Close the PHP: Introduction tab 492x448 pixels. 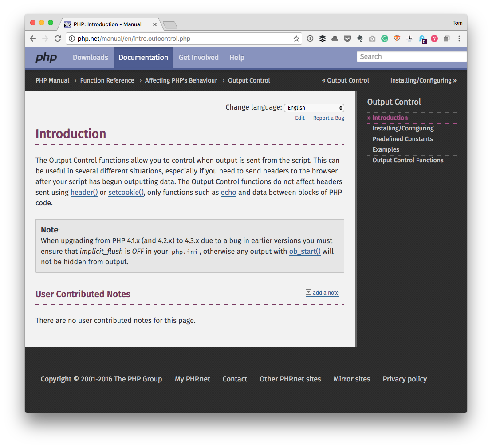click(x=155, y=24)
